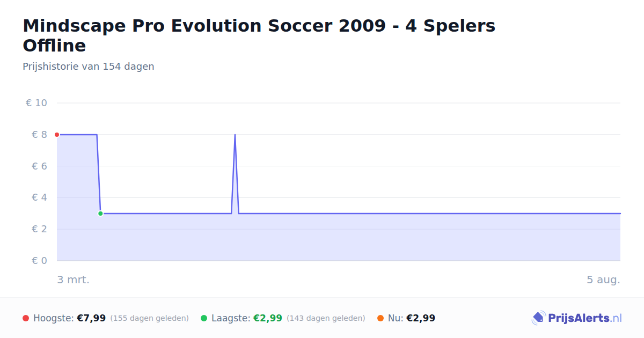Viewport: 644px width, 338px height.
Task: Click the Laagste €2,99 price value
Action: coord(268,318)
